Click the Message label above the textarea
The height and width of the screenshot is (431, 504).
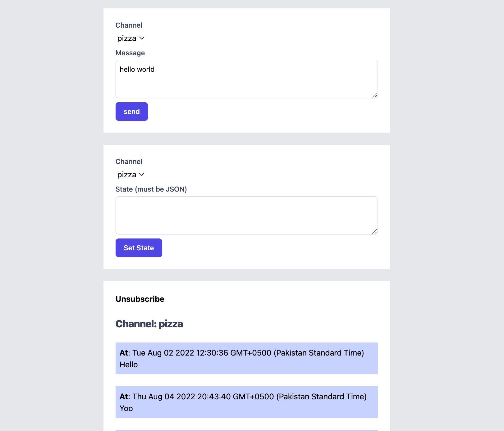click(130, 53)
